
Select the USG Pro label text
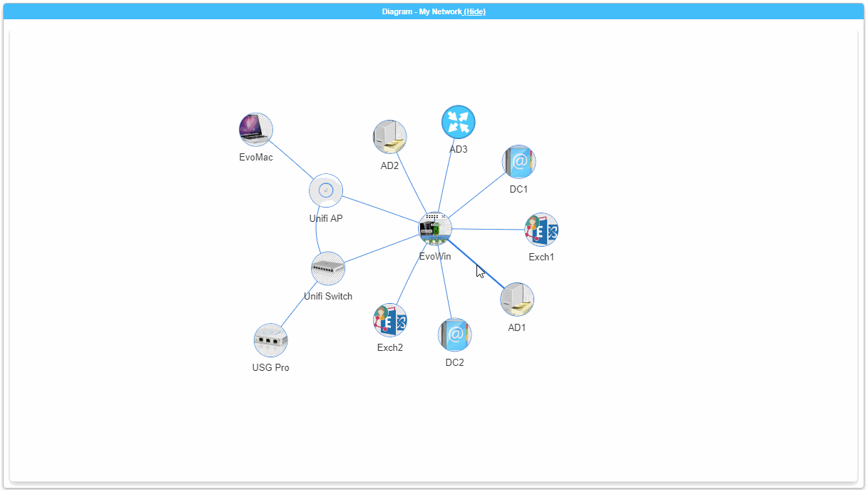point(270,368)
